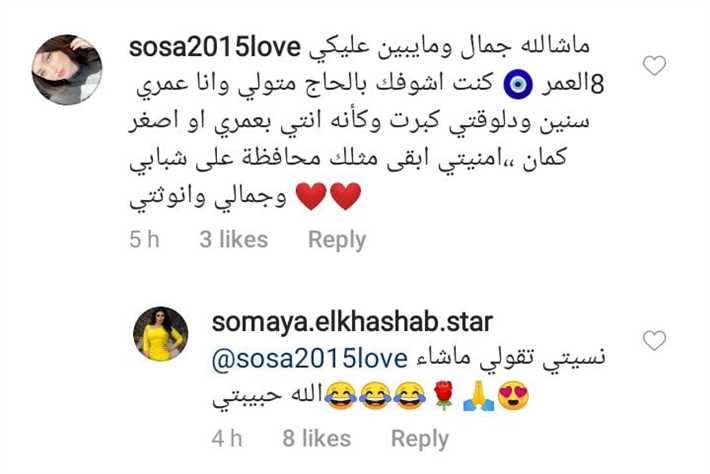The width and height of the screenshot is (710, 474).
Task: Click the heart-eyes face emoji
Action: pyautogui.click(x=513, y=396)
